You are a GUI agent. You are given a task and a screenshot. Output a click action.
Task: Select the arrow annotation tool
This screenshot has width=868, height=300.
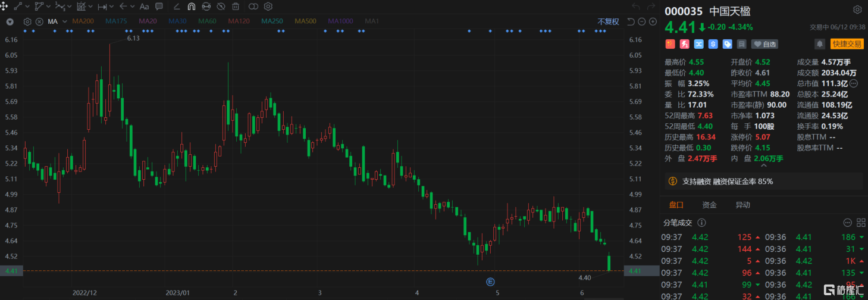tap(123, 7)
